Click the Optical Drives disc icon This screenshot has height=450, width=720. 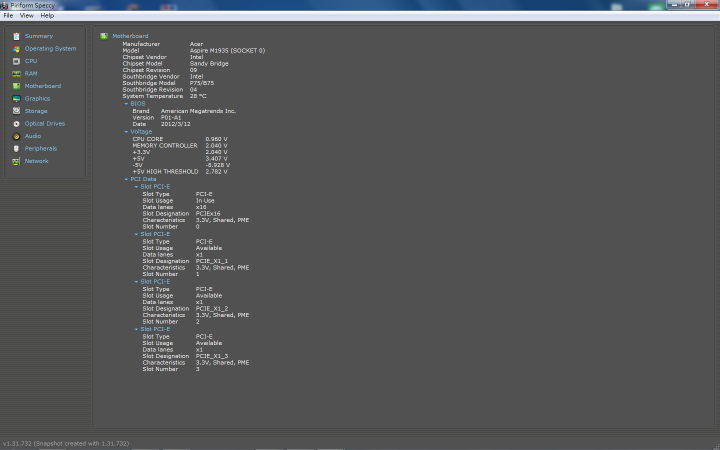pyautogui.click(x=17, y=124)
